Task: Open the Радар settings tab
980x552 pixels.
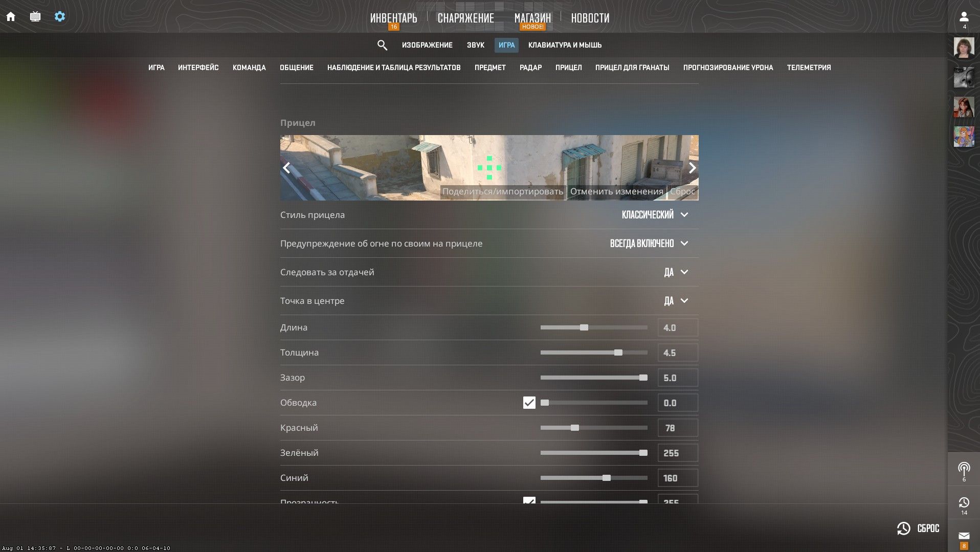Action: (530, 67)
